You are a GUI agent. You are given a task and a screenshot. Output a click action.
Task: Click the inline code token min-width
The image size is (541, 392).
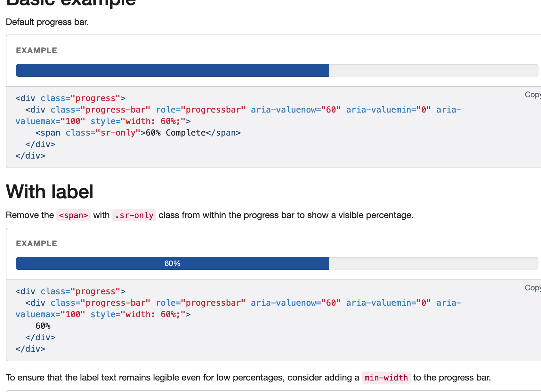point(385,378)
